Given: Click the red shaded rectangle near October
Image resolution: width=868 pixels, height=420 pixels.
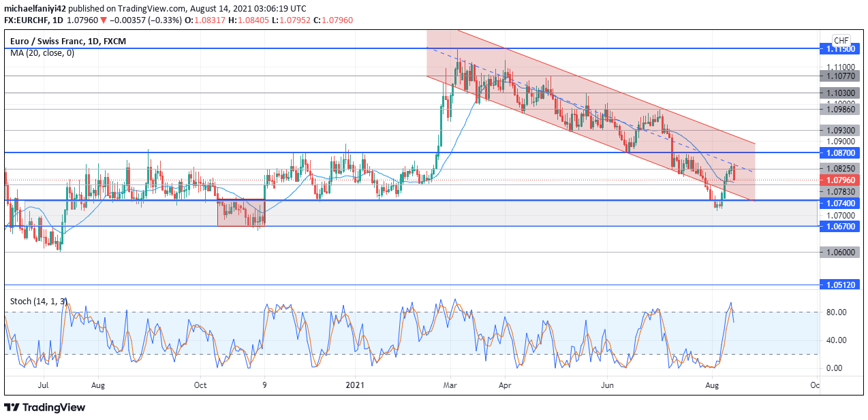Looking at the screenshot, I should [241, 212].
